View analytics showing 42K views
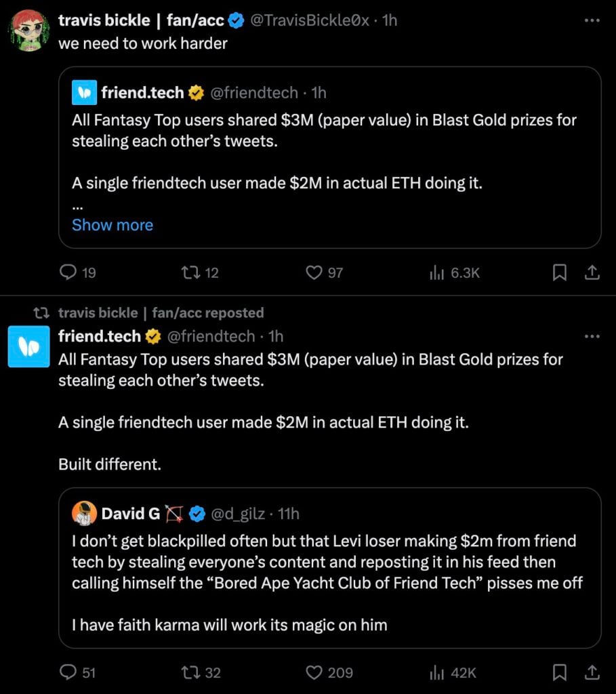This screenshot has width=616, height=694. point(436,672)
